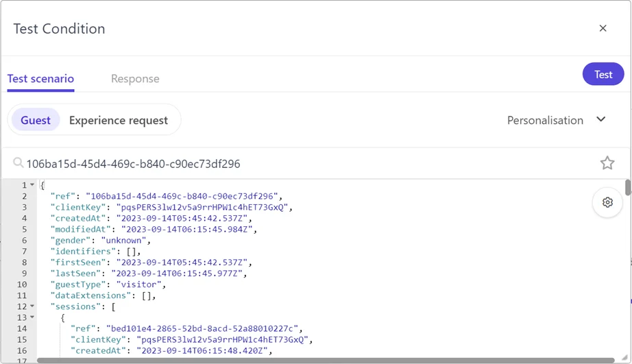Click the "dataExtensions": [] line

(104, 295)
